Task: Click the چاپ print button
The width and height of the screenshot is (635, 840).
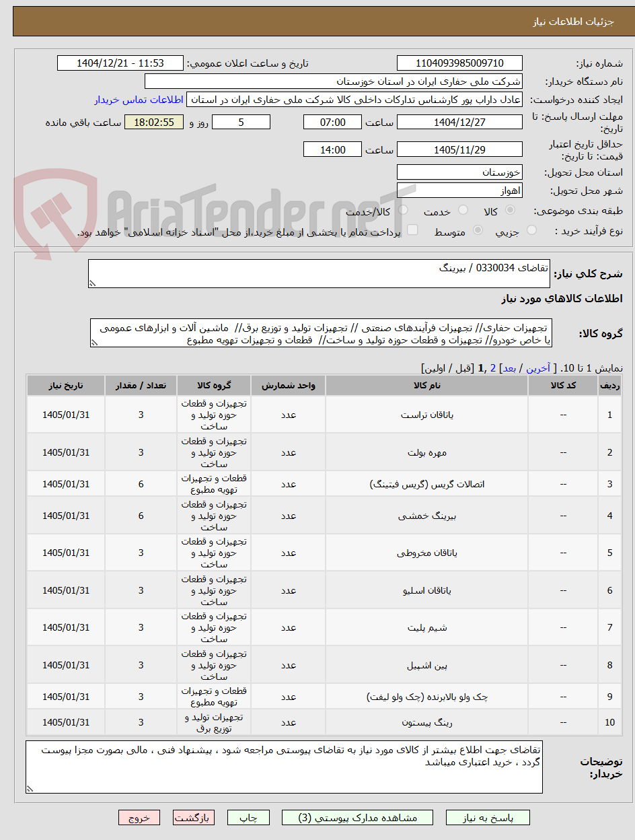Action: point(248,818)
